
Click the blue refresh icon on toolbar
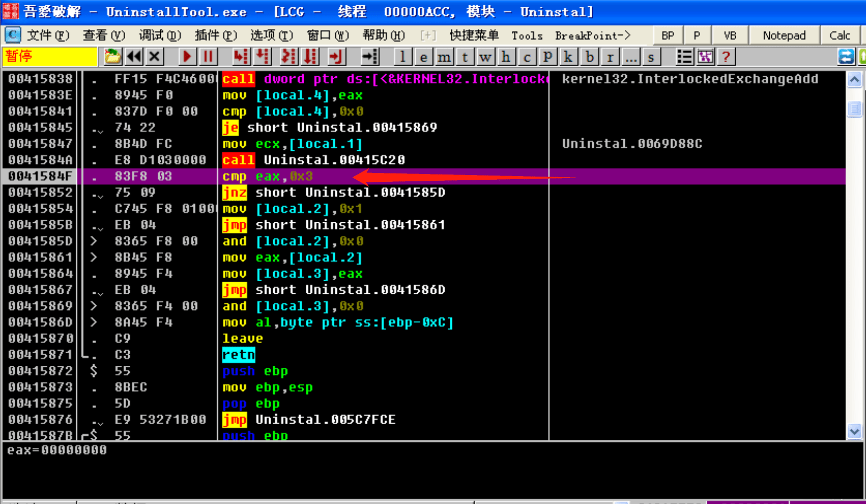pyautogui.click(x=846, y=56)
